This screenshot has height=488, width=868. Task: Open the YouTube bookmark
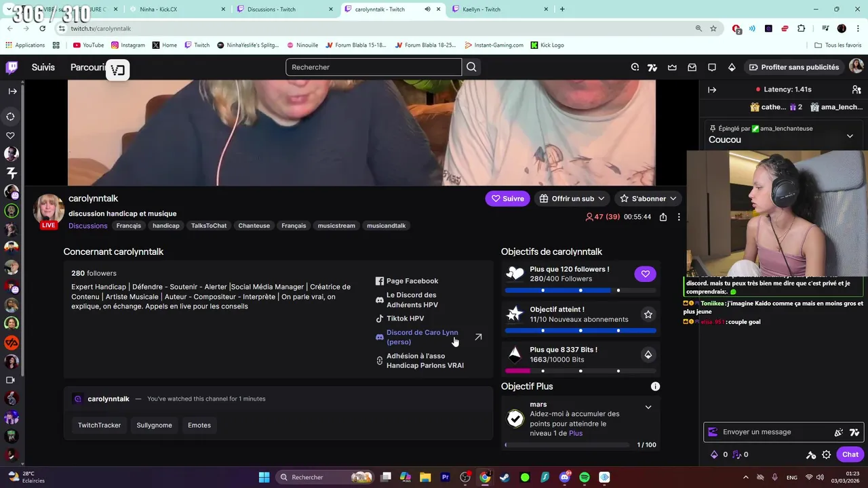(88, 45)
